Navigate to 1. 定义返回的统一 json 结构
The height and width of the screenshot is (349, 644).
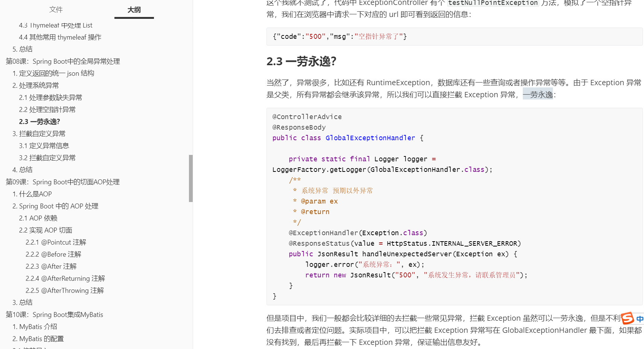[53, 73]
